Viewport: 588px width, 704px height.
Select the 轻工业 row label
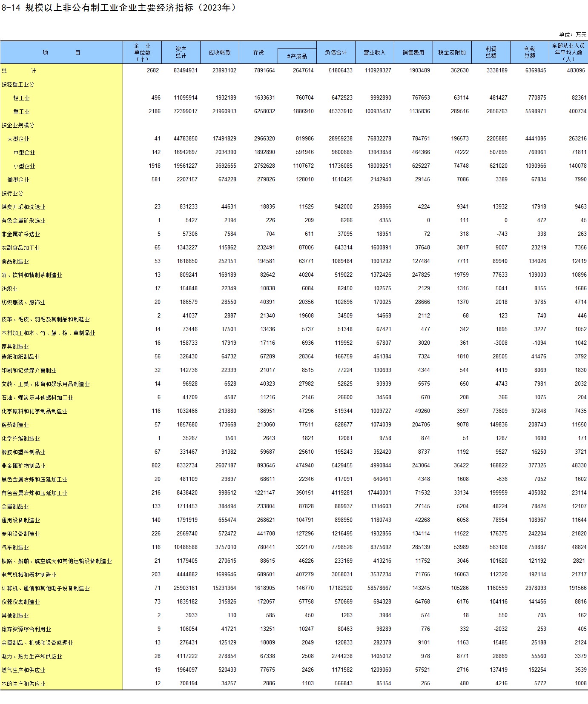coord(21,98)
